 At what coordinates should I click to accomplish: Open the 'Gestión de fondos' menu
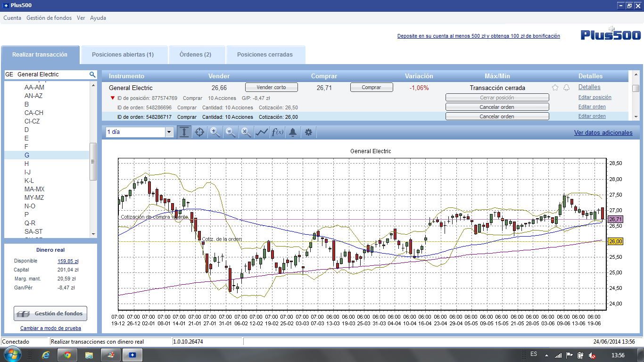pyautogui.click(x=49, y=18)
